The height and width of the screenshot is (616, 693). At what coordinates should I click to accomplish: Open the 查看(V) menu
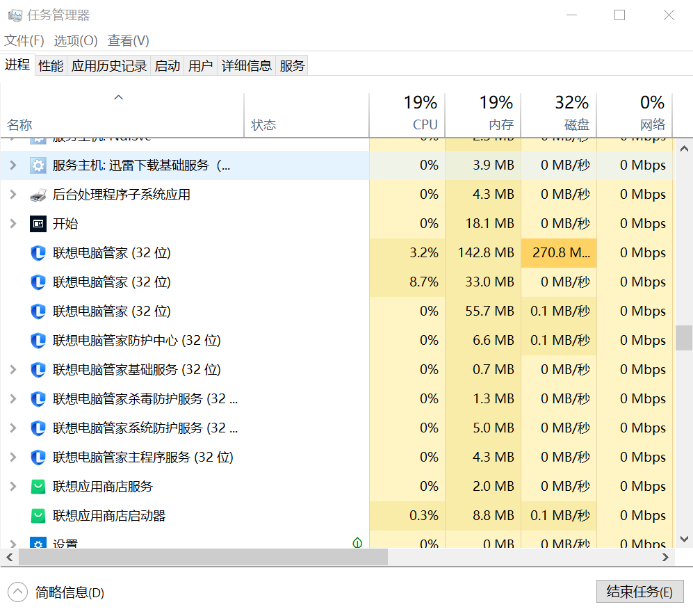point(128,41)
